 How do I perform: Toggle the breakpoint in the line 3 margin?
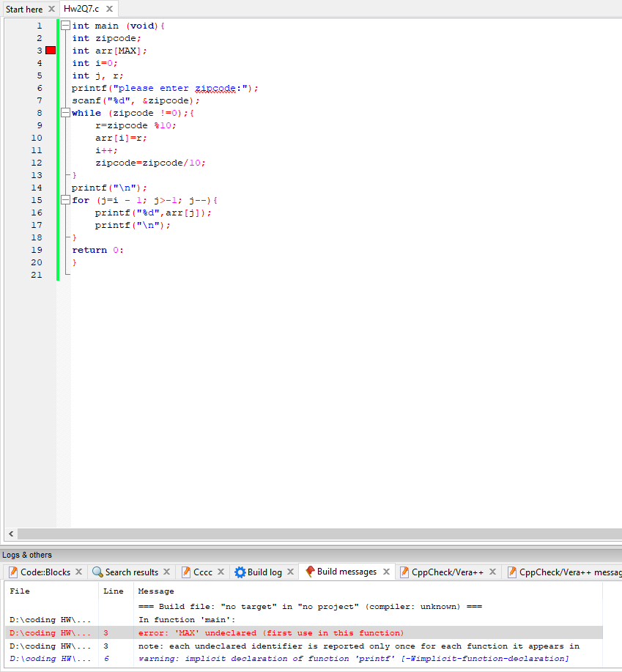(x=50, y=50)
